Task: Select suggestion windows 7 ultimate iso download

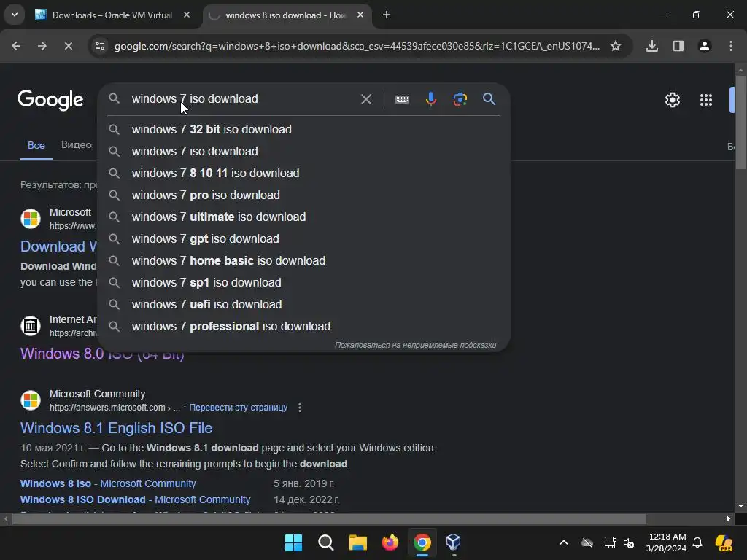Action: 304,217
